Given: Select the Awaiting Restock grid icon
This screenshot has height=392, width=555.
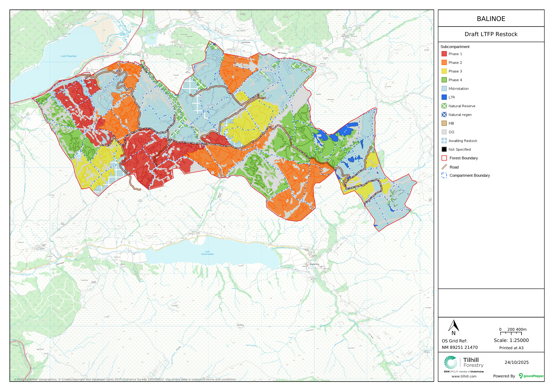Looking at the screenshot, I should click(444, 141).
